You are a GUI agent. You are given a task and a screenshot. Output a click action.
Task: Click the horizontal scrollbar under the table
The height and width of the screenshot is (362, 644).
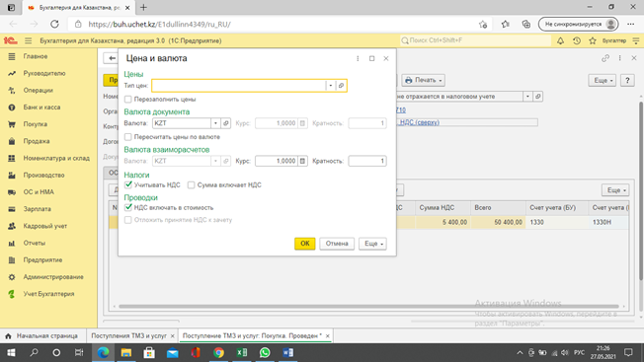(x=368, y=306)
